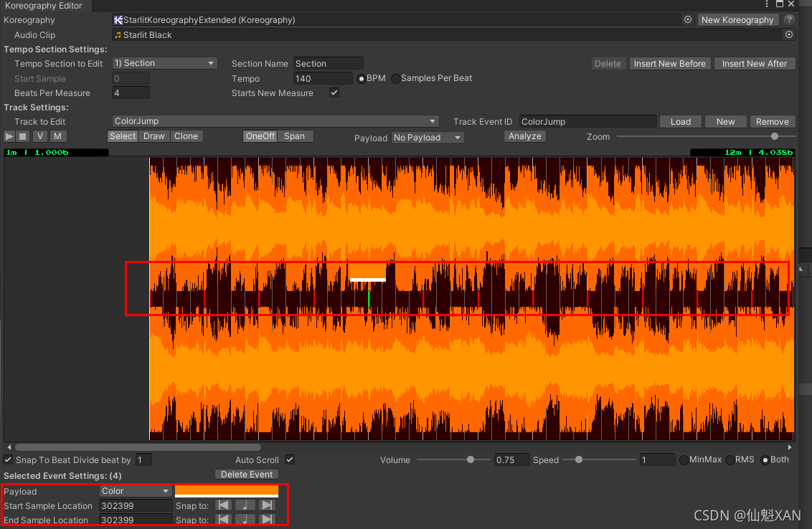Switch to Draw mode
The height and width of the screenshot is (529, 812).
point(154,136)
